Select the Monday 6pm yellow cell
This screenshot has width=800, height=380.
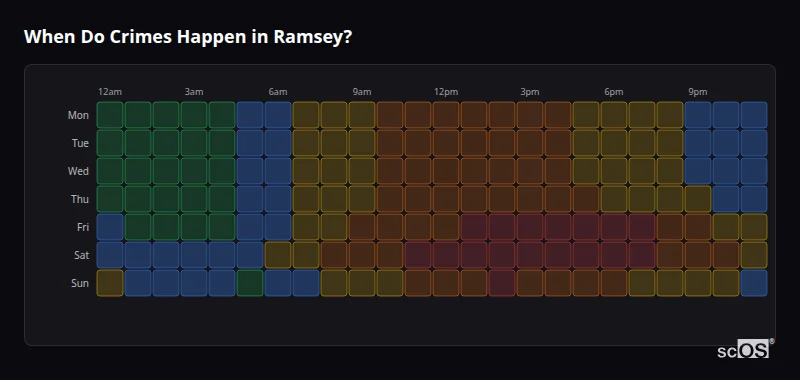(x=614, y=115)
